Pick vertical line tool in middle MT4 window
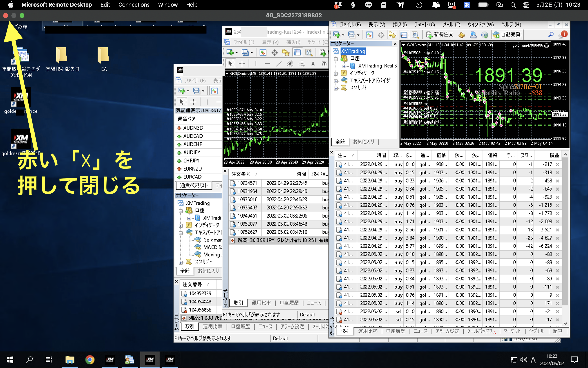Image resolution: width=588 pixels, height=368 pixels. click(x=256, y=64)
